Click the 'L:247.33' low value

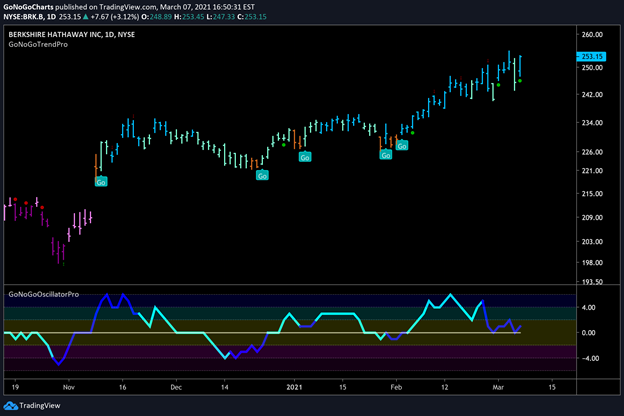pyautogui.click(x=220, y=17)
